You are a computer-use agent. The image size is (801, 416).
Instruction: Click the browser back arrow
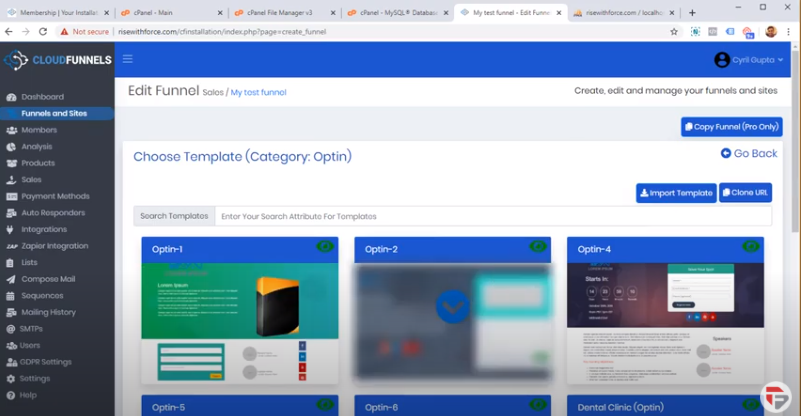point(9,31)
